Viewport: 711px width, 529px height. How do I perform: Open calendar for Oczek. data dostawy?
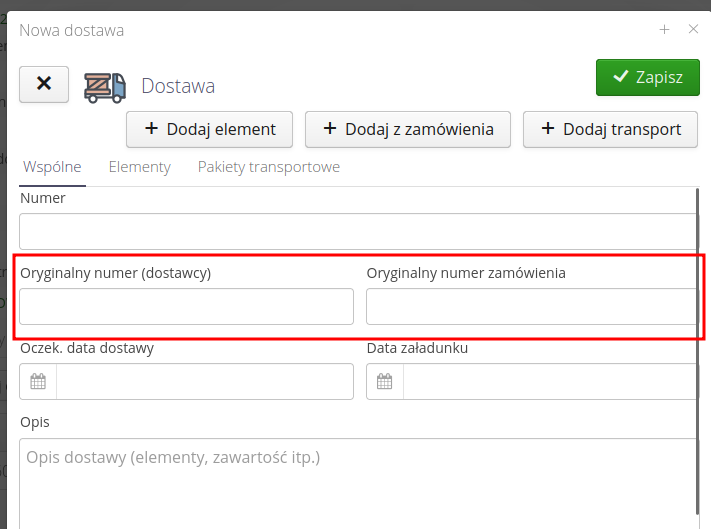pos(38,382)
